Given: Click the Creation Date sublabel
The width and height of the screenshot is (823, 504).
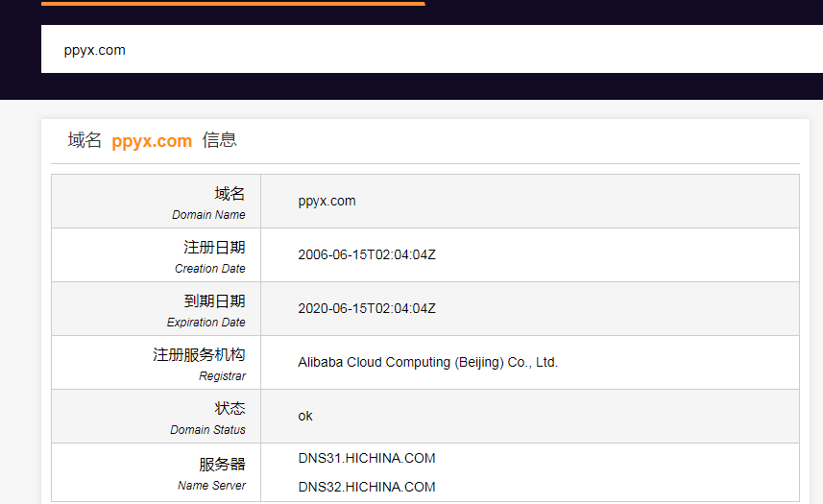Looking at the screenshot, I should [x=209, y=269].
